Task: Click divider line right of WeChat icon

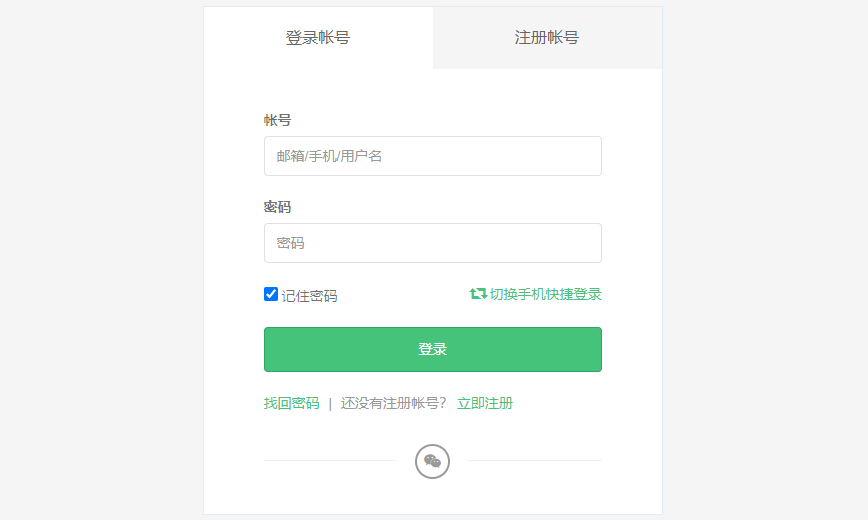Action: pos(534,461)
